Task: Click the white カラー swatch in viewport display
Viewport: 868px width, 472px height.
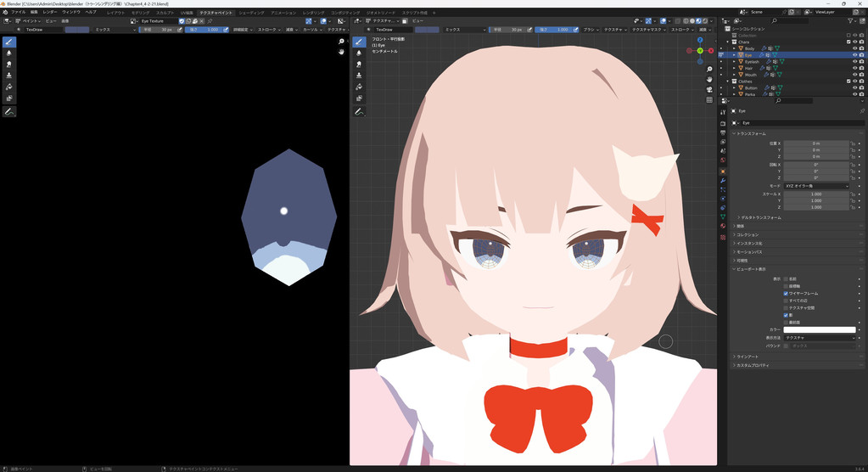Action: click(x=819, y=329)
